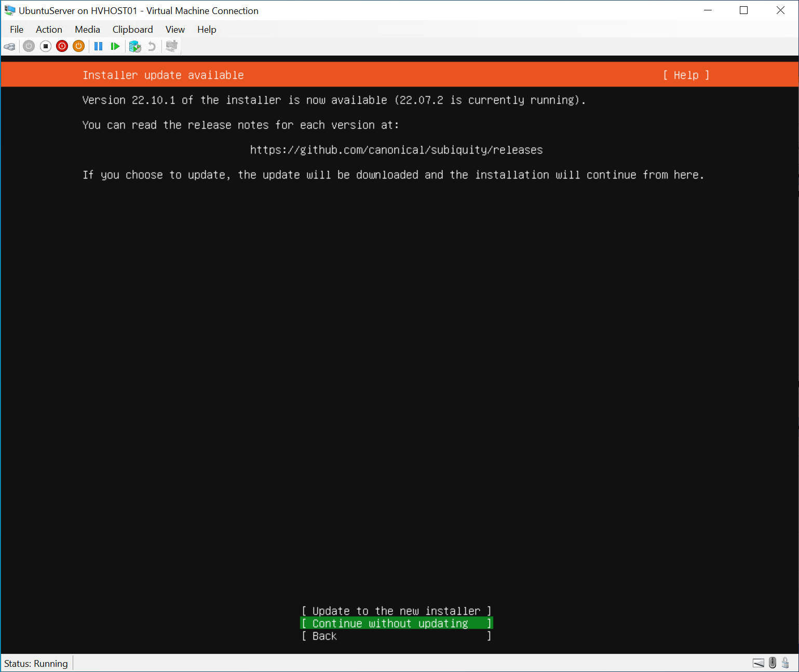799x672 pixels.
Task: Click the mouse icon in the status bar
Action: (x=773, y=663)
